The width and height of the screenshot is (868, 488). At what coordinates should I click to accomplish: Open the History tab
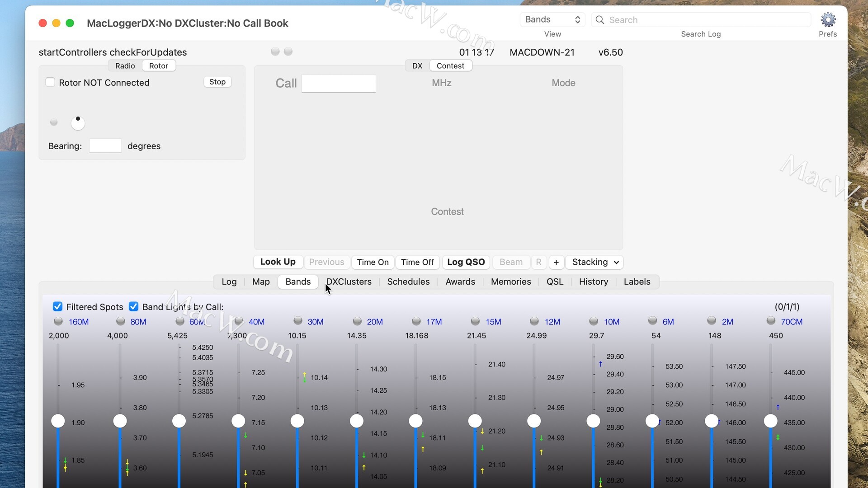point(594,282)
